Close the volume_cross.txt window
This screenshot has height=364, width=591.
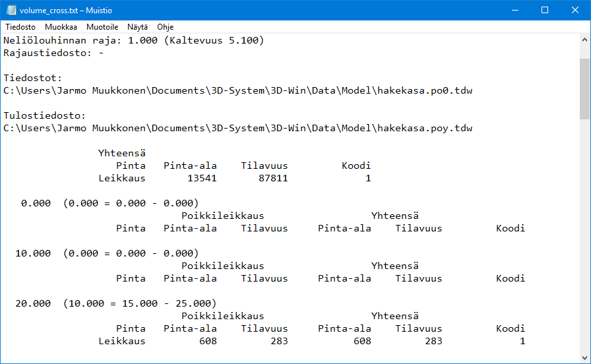click(x=575, y=10)
